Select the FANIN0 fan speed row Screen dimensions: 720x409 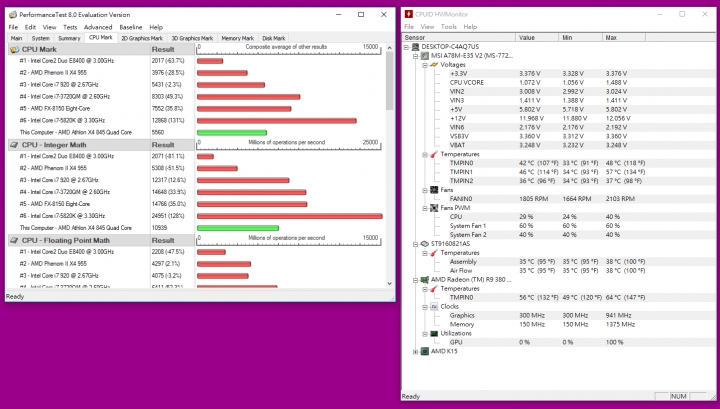pyautogui.click(x=558, y=199)
